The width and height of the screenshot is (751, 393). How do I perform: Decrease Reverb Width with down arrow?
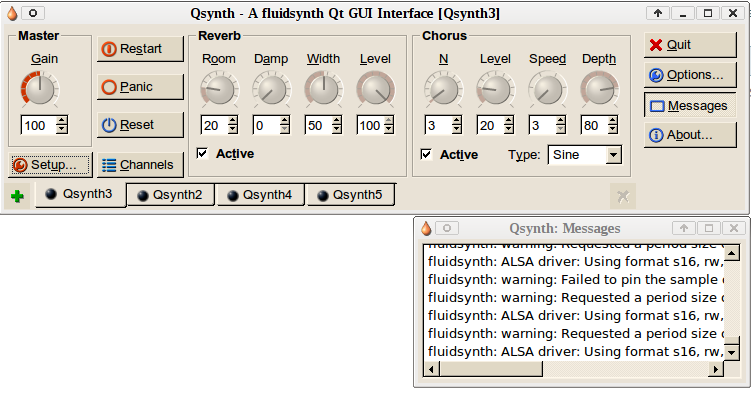coord(337,130)
